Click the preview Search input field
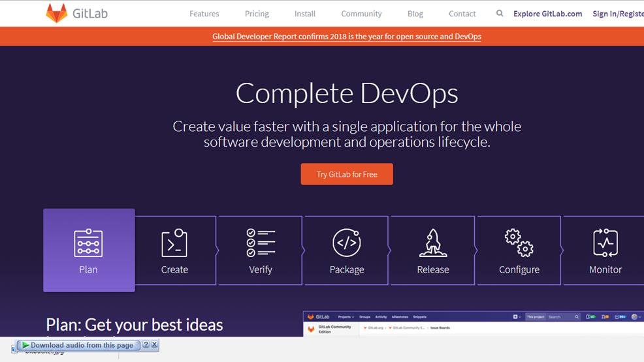Image resolution: width=644 pixels, height=362 pixels. pos(564,316)
